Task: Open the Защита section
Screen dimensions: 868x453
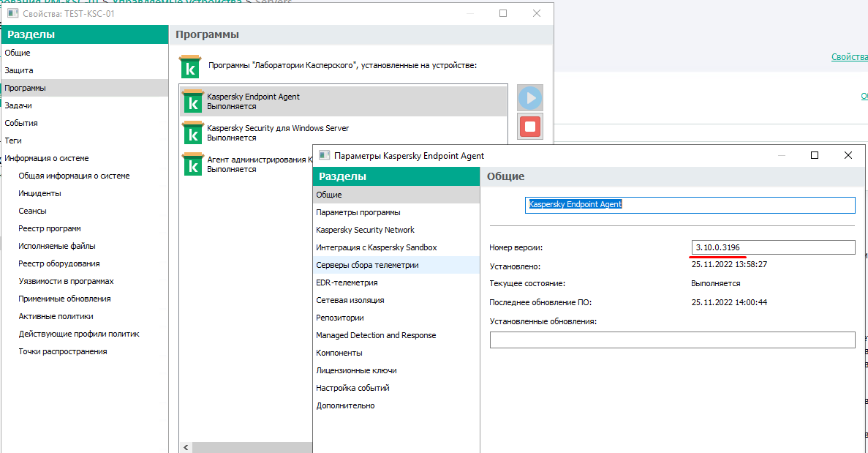Action: 85,70
